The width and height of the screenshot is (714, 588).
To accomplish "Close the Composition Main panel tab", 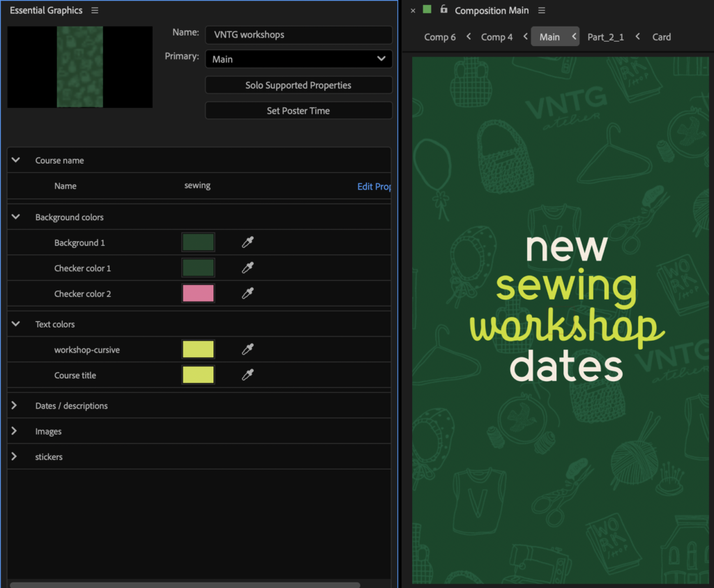I will [x=413, y=10].
